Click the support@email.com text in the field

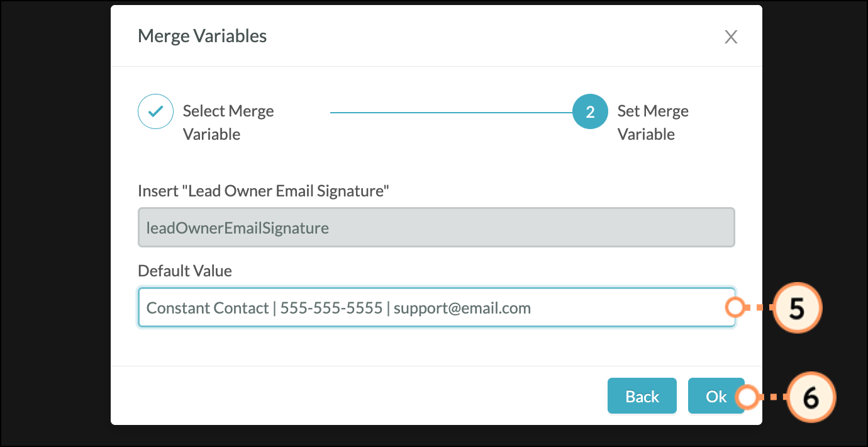point(462,308)
